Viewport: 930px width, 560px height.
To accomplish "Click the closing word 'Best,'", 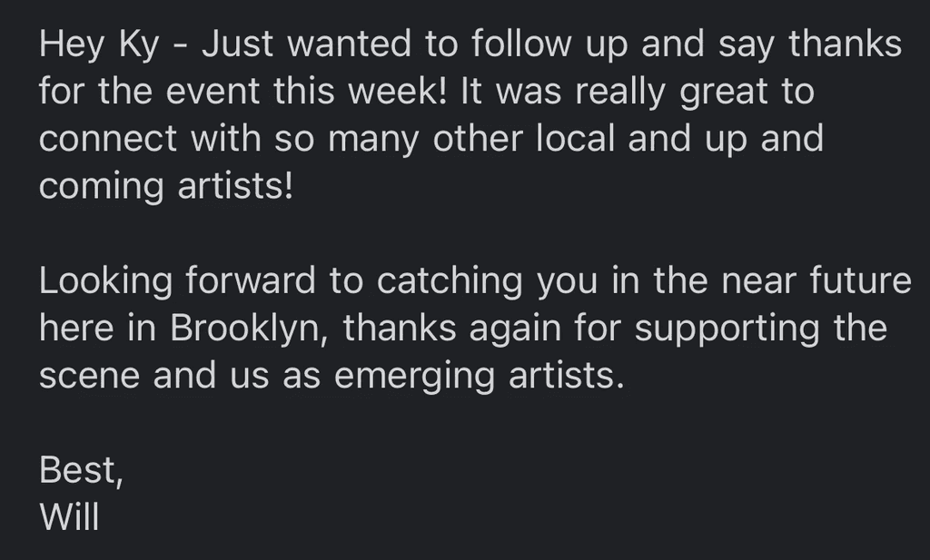I will point(81,470).
